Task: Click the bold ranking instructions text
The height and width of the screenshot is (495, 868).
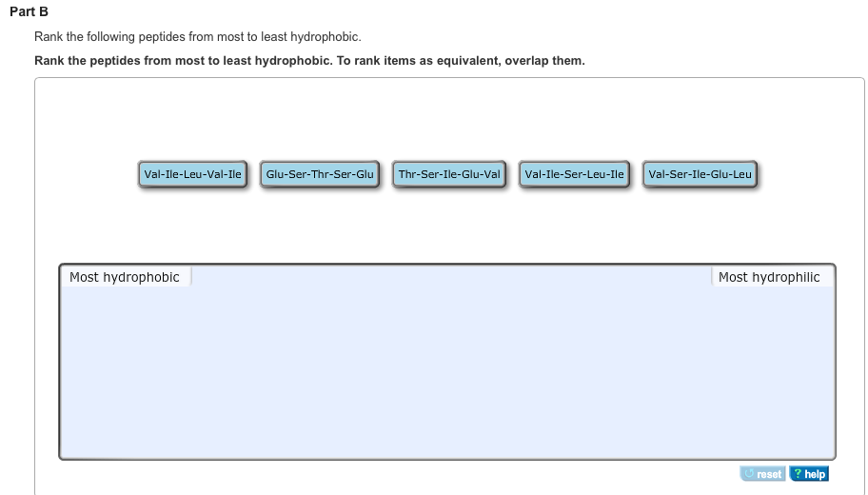Action: point(309,61)
